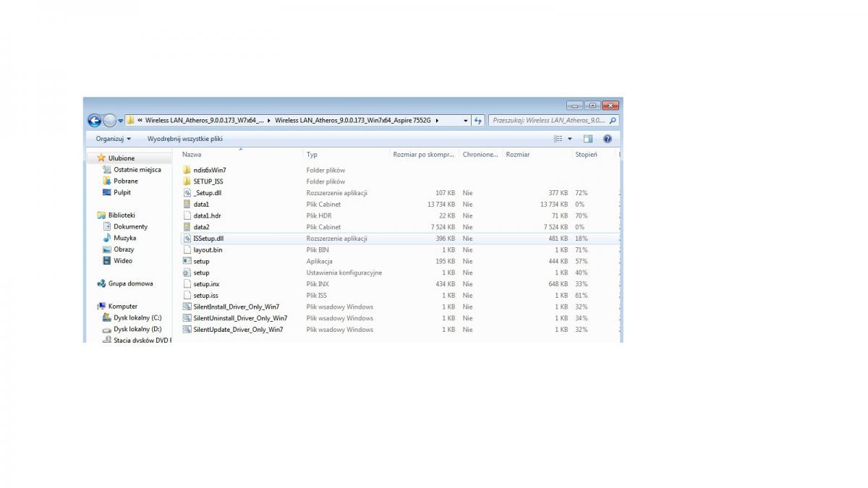Select file name text ISSetup.dll
The width and height of the screenshot is (868, 488).
coord(208,239)
